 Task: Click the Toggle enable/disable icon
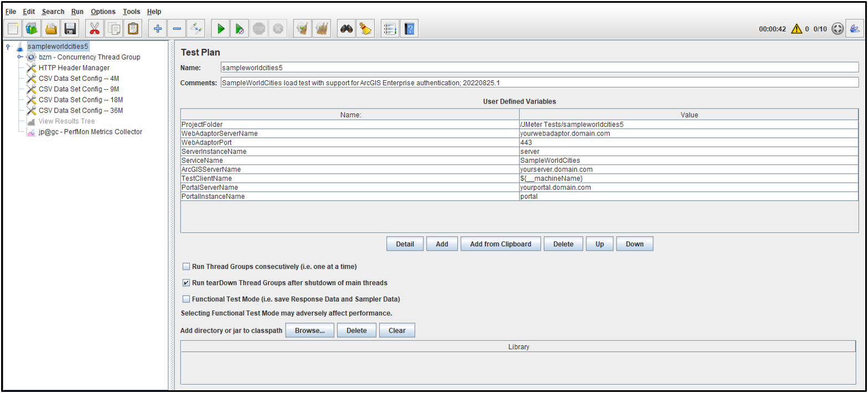coord(195,28)
